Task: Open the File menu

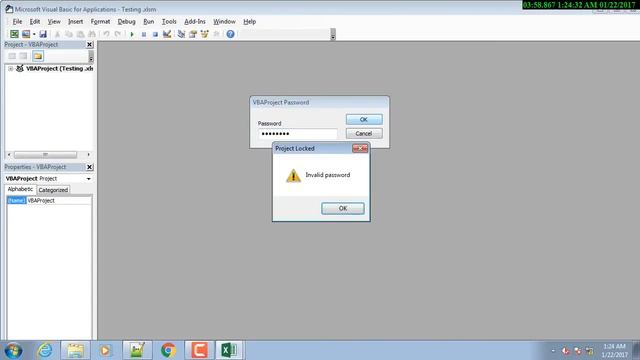Action: point(17,22)
